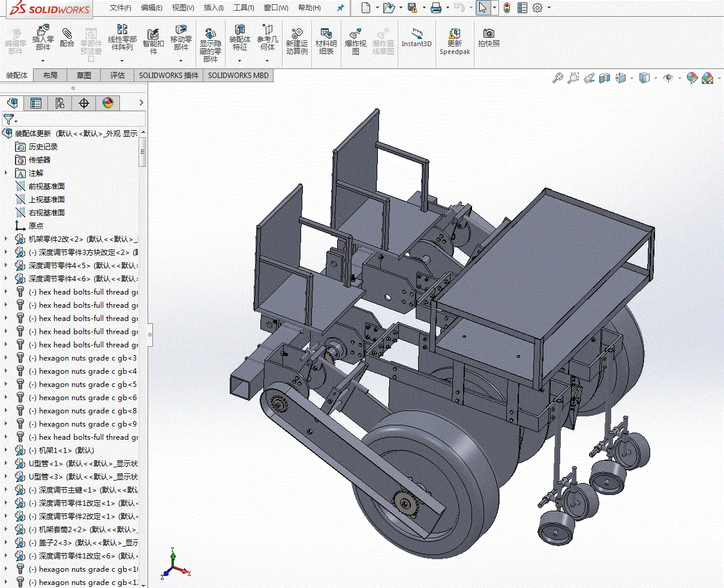Click the 配合 (Mate) tool icon

click(67, 37)
